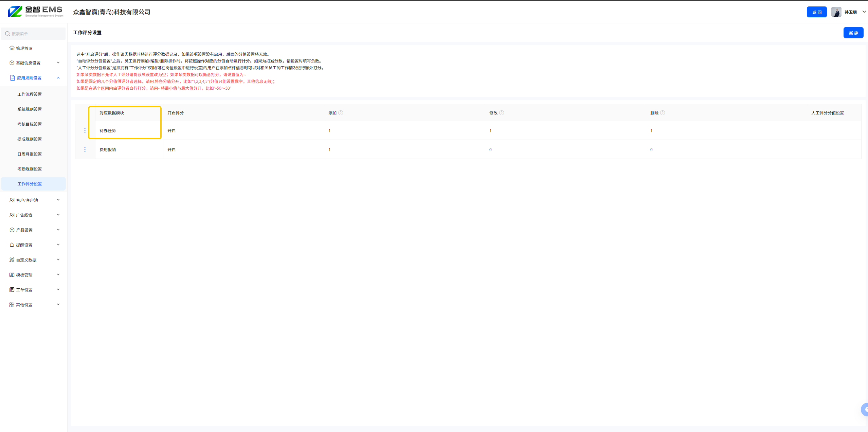Open 工作流程设置 in the sidebar
Image resolution: width=868 pixels, height=432 pixels.
[30, 94]
